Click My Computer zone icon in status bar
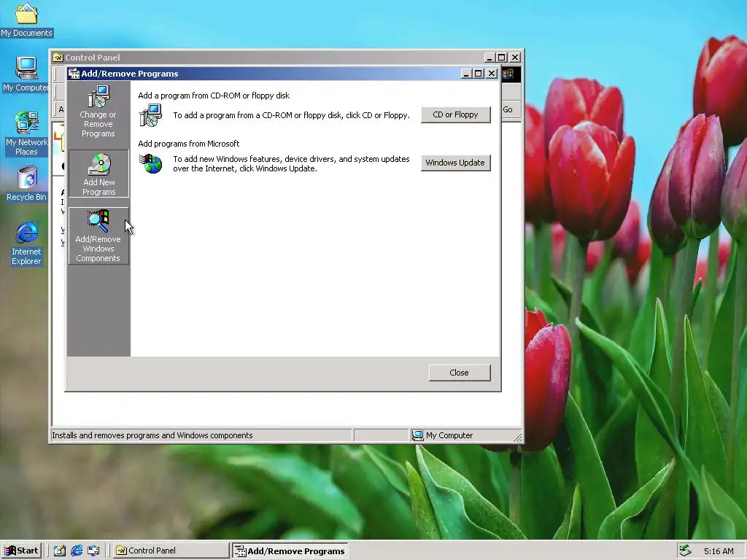747x560 pixels. click(x=418, y=435)
